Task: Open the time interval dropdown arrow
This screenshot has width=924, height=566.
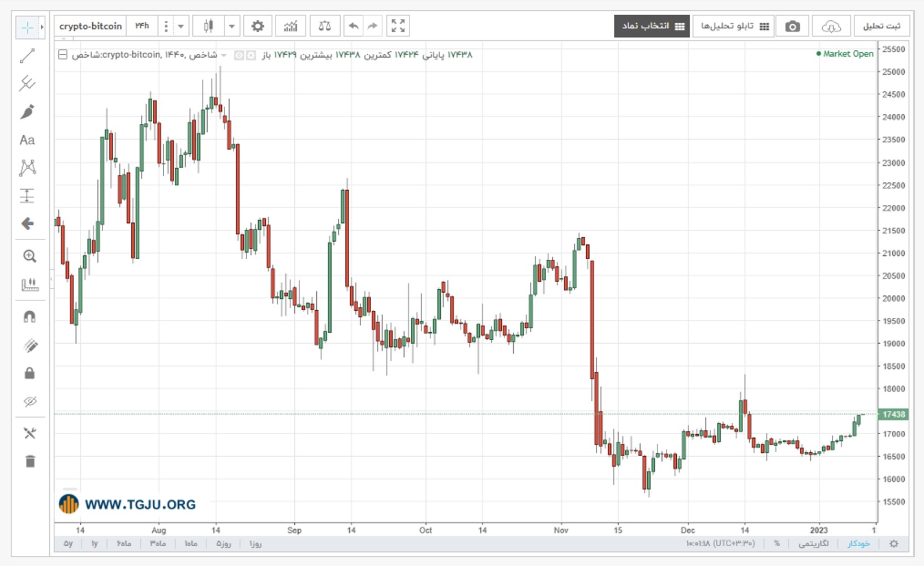Action: tap(181, 26)
